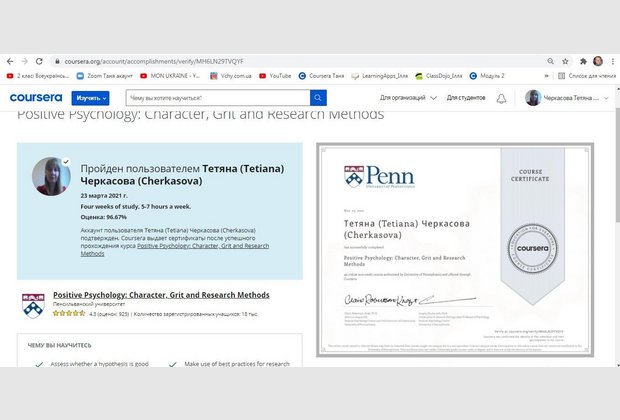Click the certificate image preview
This screenshot has width=620, height=420.
(455, 249)
